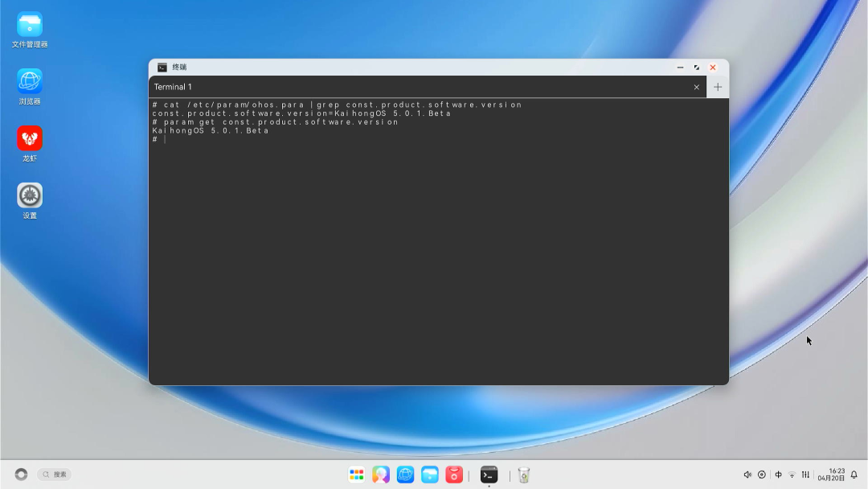Viewport: 868px width, 489px height.
Task: Open the Wi-Fi network icon in the tray
Action: 792,475
